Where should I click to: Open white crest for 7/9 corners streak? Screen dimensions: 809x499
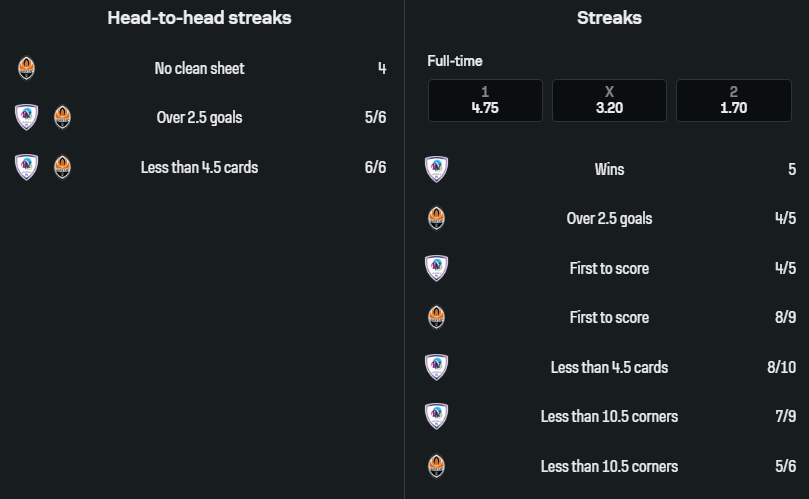pos(436,416)
